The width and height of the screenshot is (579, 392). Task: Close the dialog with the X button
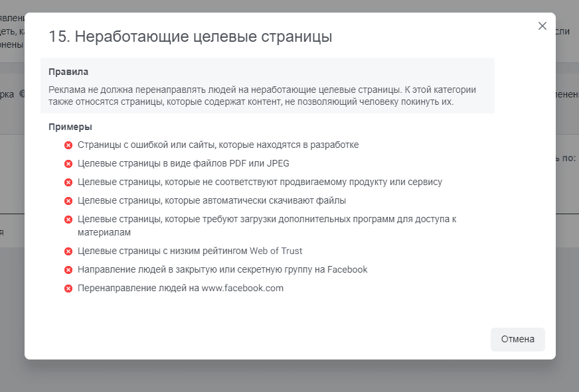pyautogui.click(x=542, y=26)
